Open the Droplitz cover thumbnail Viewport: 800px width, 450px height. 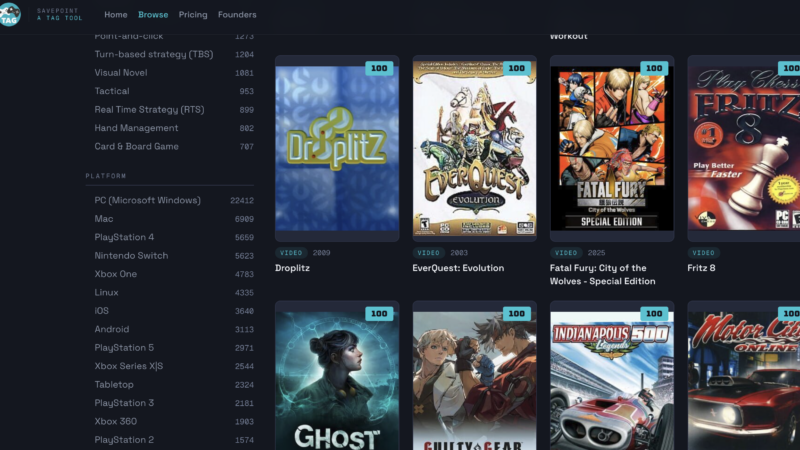click(337, 148)
